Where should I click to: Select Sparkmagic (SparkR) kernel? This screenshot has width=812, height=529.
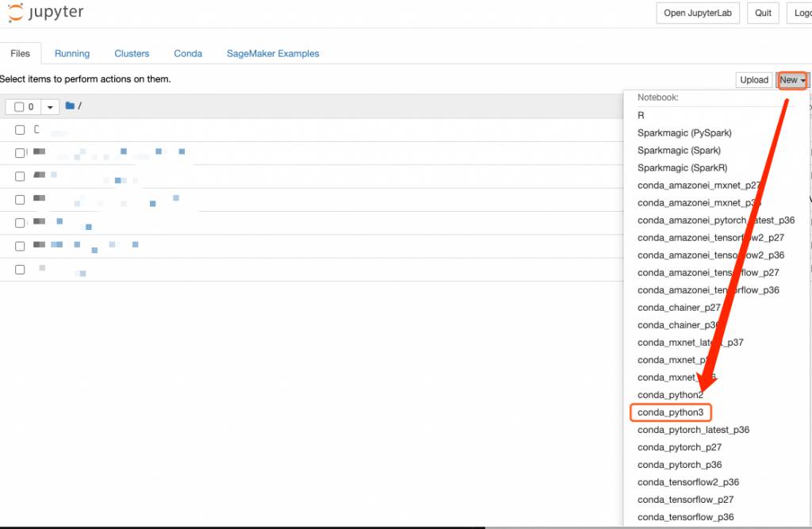pos(682,168)
